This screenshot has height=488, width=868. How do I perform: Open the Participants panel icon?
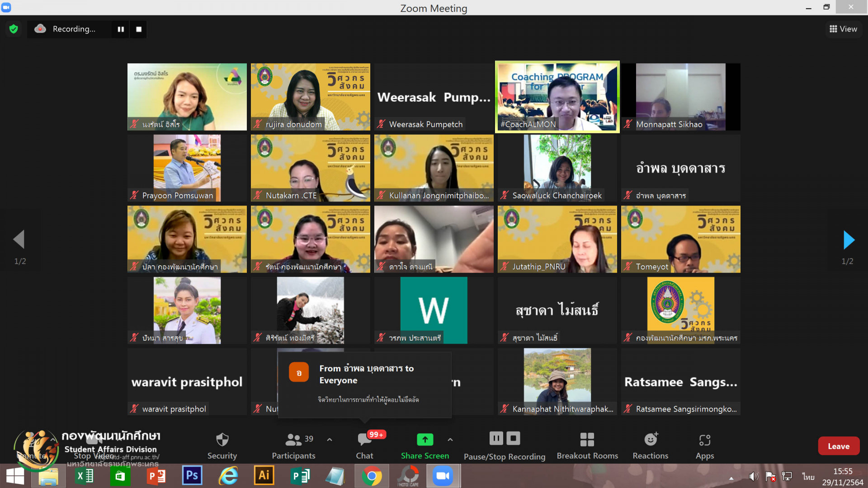tap(293, 440)
